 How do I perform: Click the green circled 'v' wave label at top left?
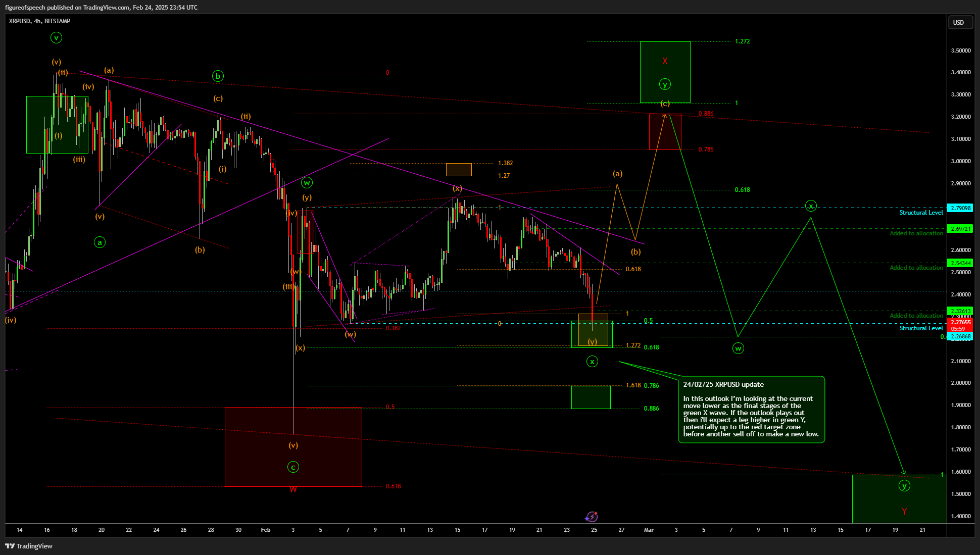point(56,37)
